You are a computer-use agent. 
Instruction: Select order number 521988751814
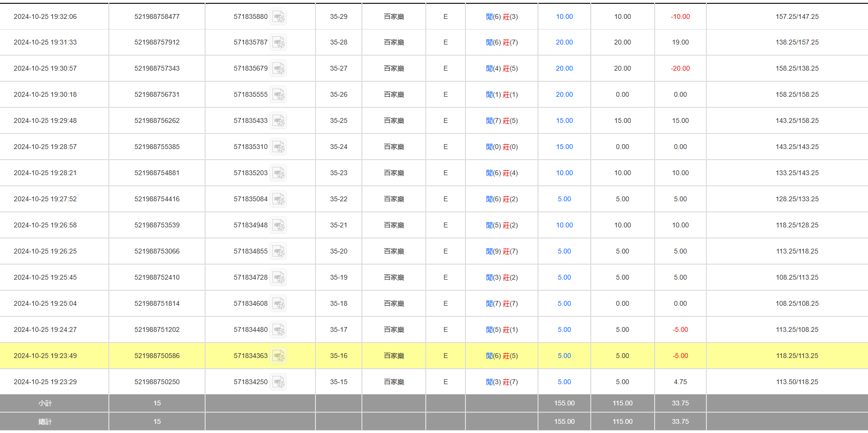[157, 304]
